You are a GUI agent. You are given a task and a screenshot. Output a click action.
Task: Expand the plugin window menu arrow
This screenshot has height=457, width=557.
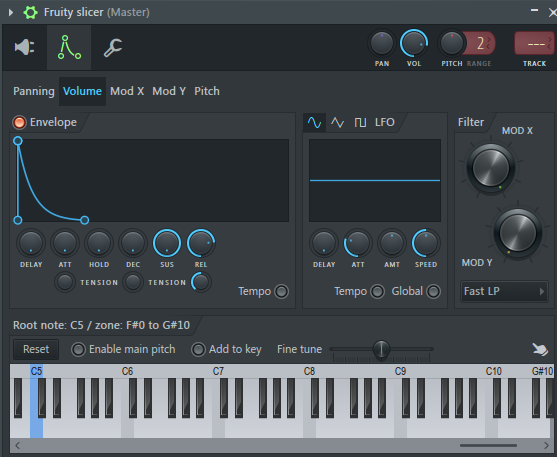pos(11,12)
